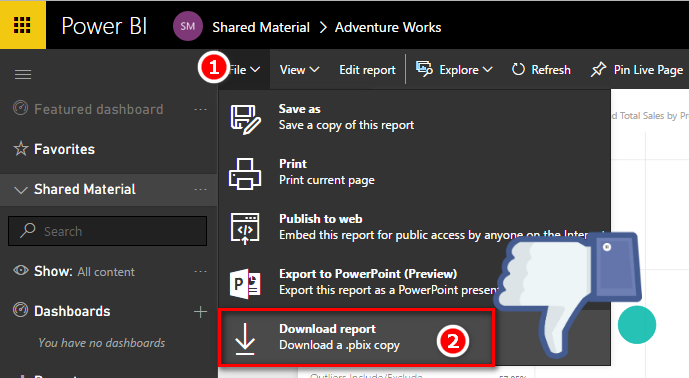Viewport: 689px width, 378px height.
Task: Click the SM workspace avatar
Action: point(188,26)
